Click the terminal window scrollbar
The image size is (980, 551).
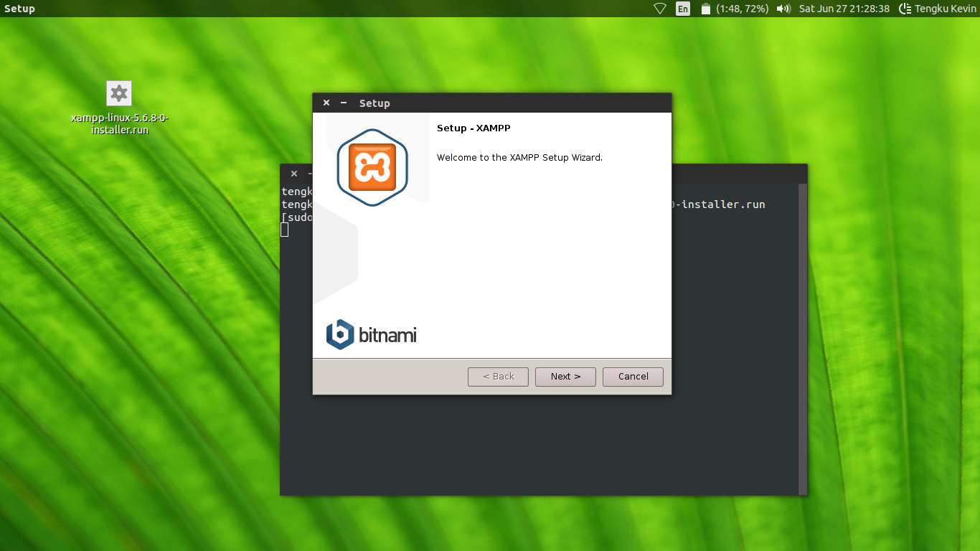pyautogui.click(x=803, y=339)
